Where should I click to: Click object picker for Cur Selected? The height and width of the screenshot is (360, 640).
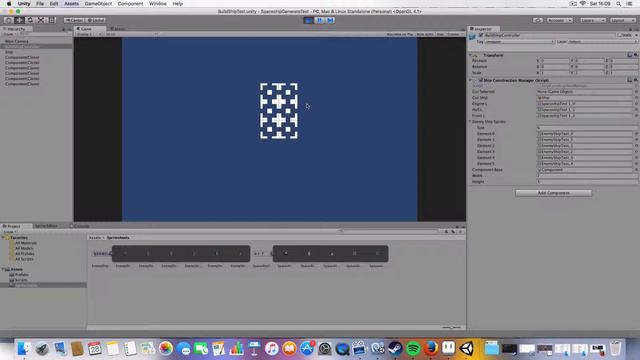(636, 92)
